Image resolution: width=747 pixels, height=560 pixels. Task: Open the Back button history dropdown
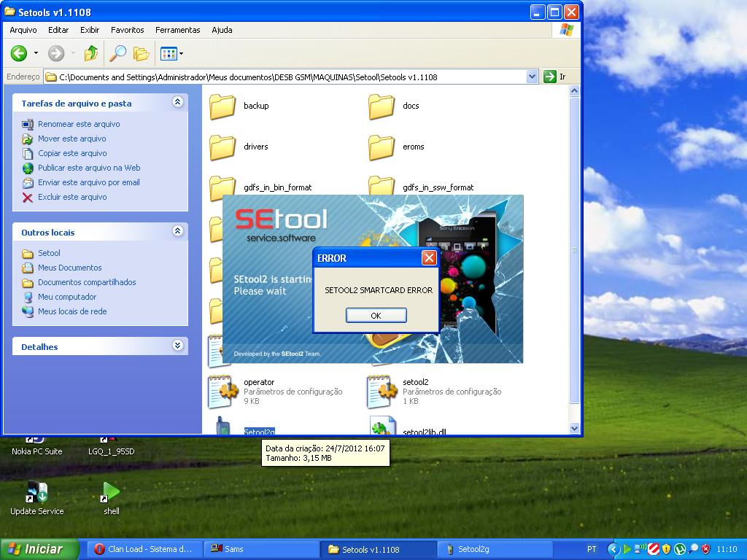pyautogui.click(x=36, y=53)
